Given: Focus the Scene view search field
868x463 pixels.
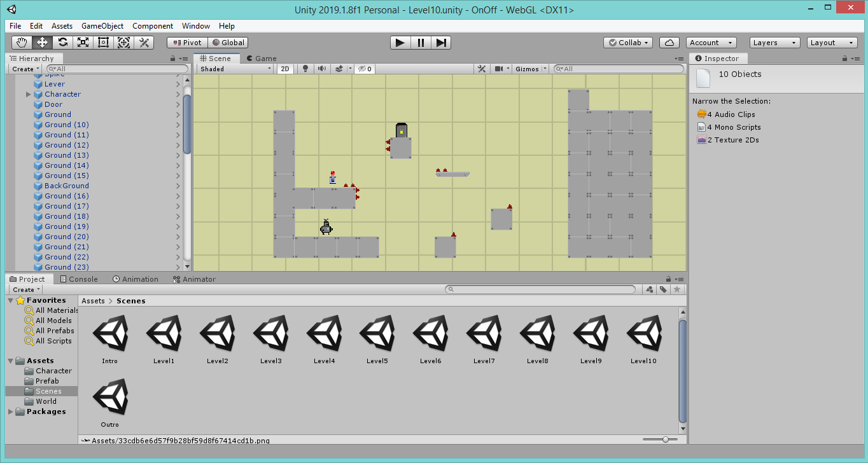Looking at the screenshot, I should pos(619,69).
